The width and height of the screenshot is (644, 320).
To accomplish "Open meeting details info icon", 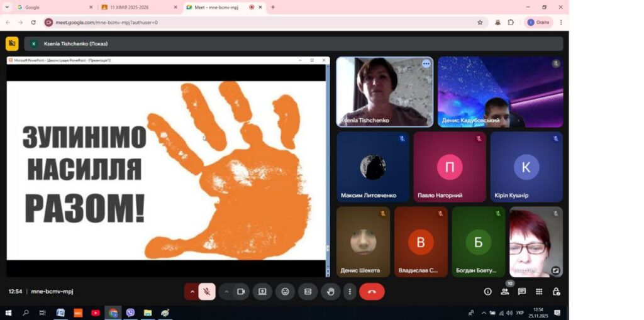I will [487, 292].
